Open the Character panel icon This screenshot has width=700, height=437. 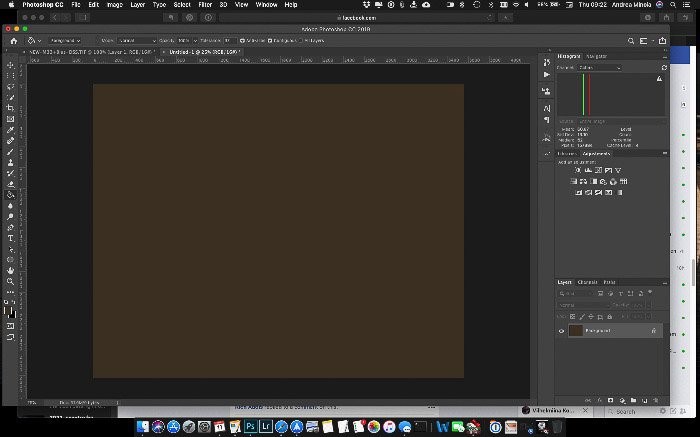click(546, 108)
